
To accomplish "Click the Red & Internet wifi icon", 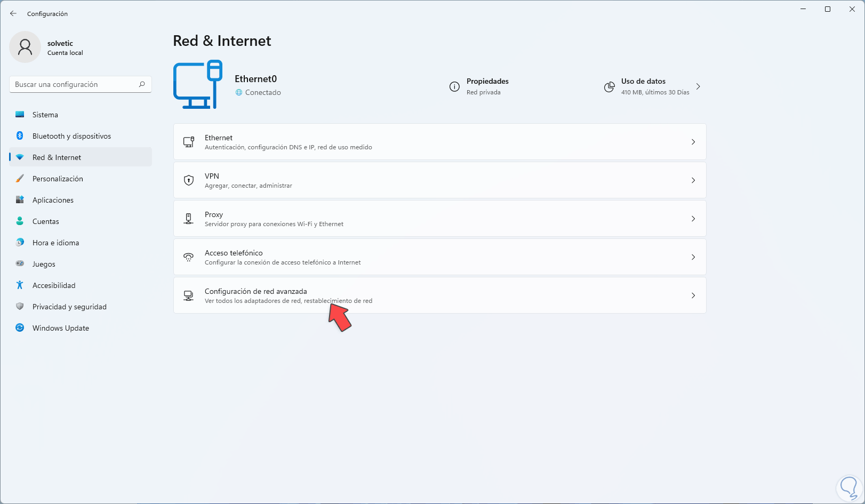I will coord(20,157).
